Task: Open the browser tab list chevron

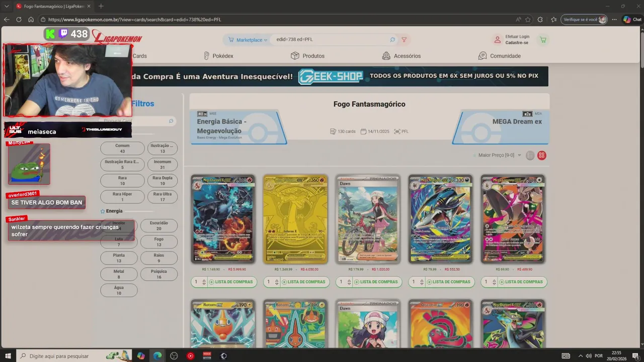Action: point(7,6)
